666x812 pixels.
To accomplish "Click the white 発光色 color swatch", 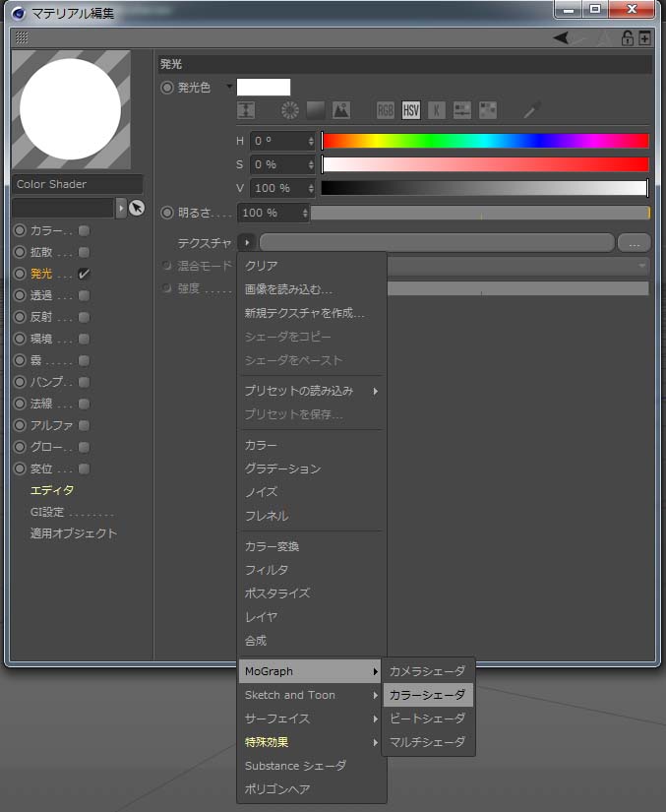I will coord(264,88).
